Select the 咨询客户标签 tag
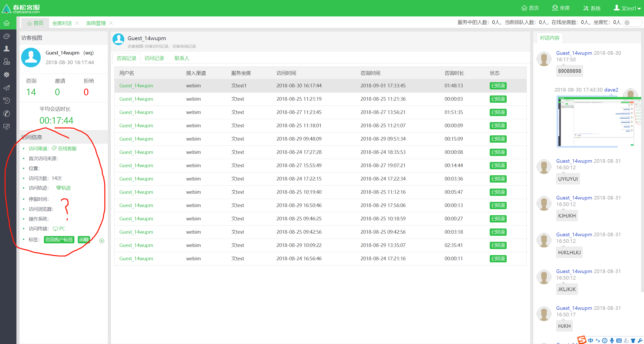Screen dimensions: 644x344 pyautogui.click(x=59, y=240)
